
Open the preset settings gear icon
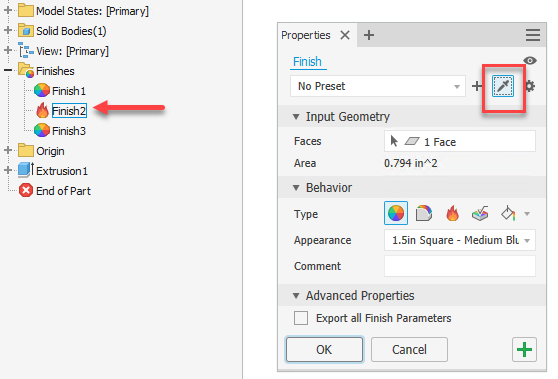[x=530, y=86]
